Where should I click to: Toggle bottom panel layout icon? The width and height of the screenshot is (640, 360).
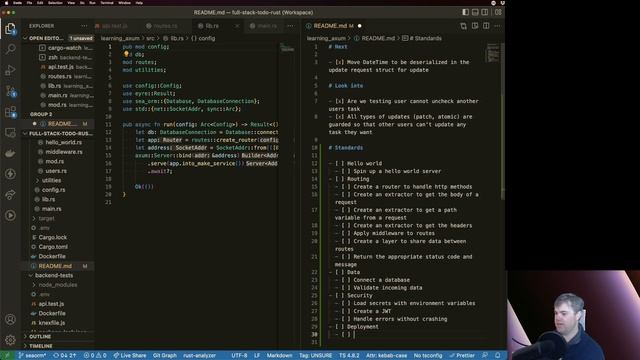tap(475, 12)
